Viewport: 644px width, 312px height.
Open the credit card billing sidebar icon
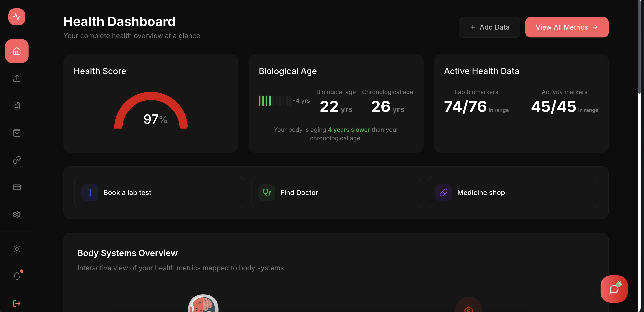point(17,187)
